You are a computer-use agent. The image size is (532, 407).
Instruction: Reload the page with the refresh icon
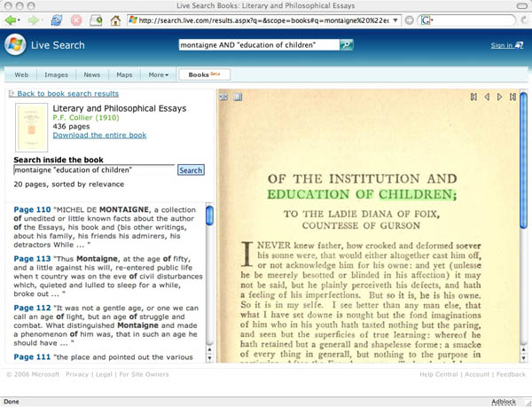point(57,20)
